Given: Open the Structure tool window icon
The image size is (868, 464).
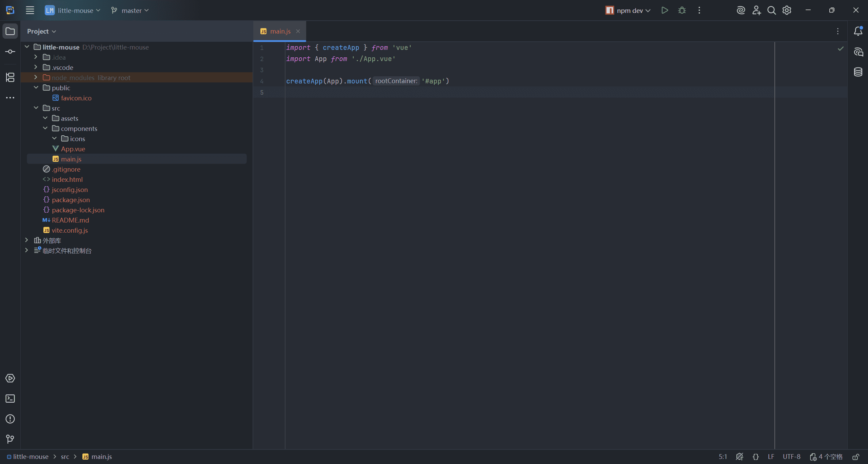Looking at the screenshot, I should tap(10, 77).
